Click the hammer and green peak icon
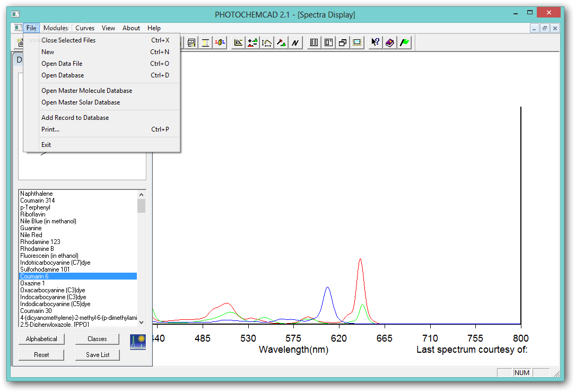The width and height of the screenshot is (575, 392). 281,42
